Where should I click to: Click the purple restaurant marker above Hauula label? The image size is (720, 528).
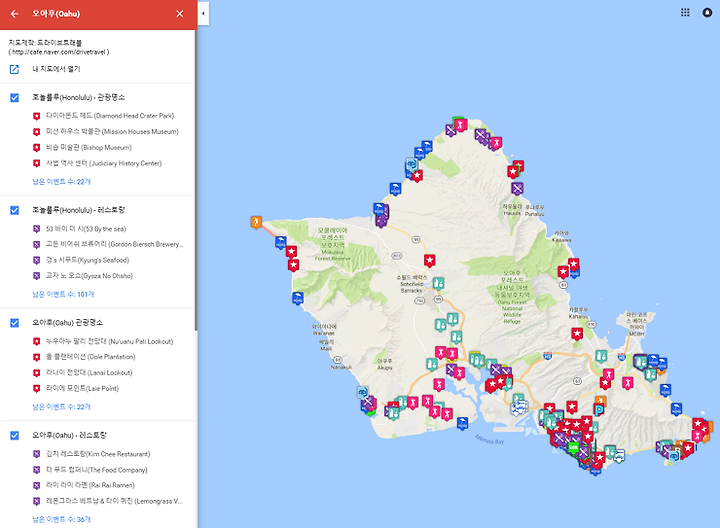[x=518, y=188]
